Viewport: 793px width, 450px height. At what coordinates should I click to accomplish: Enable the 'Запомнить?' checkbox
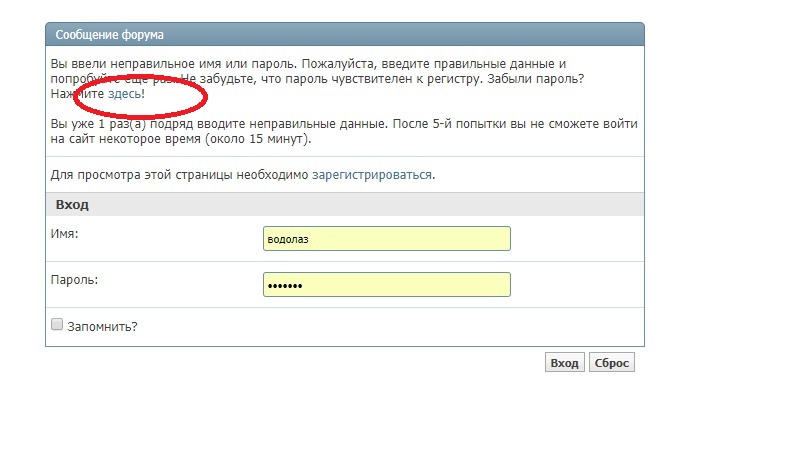click(57, 325)
